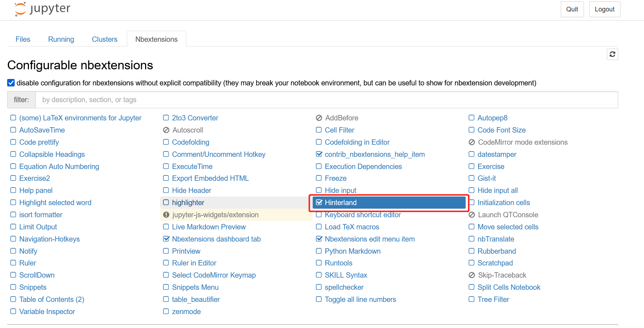Click the forbidden icon beside Skip-Traceback
This screenshot has height=328, width=644.
472,275
